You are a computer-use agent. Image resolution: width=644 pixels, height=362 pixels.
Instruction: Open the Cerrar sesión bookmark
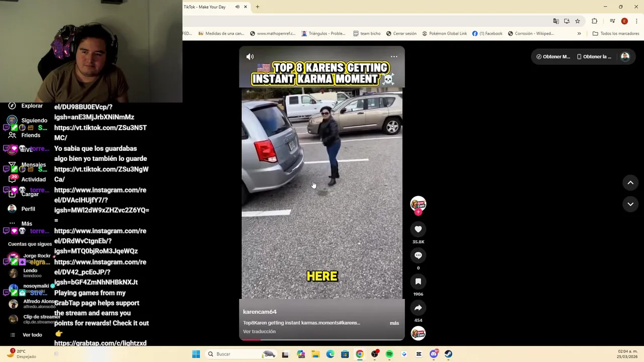(401, 34)
